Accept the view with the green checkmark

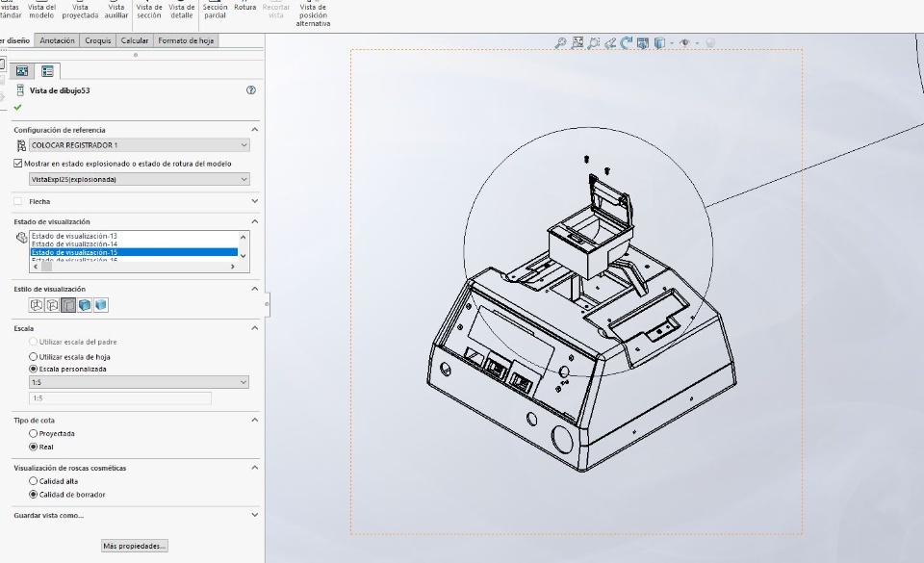17,107
